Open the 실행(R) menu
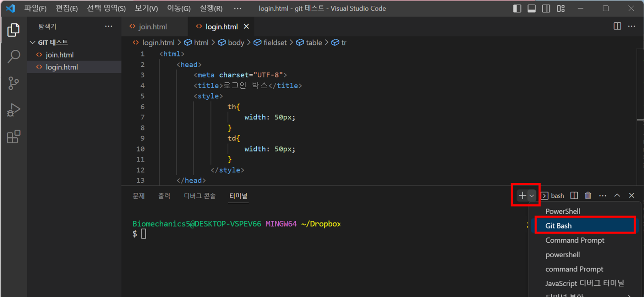Viewport: 644px width, 297px height. [x=211, y=9]
